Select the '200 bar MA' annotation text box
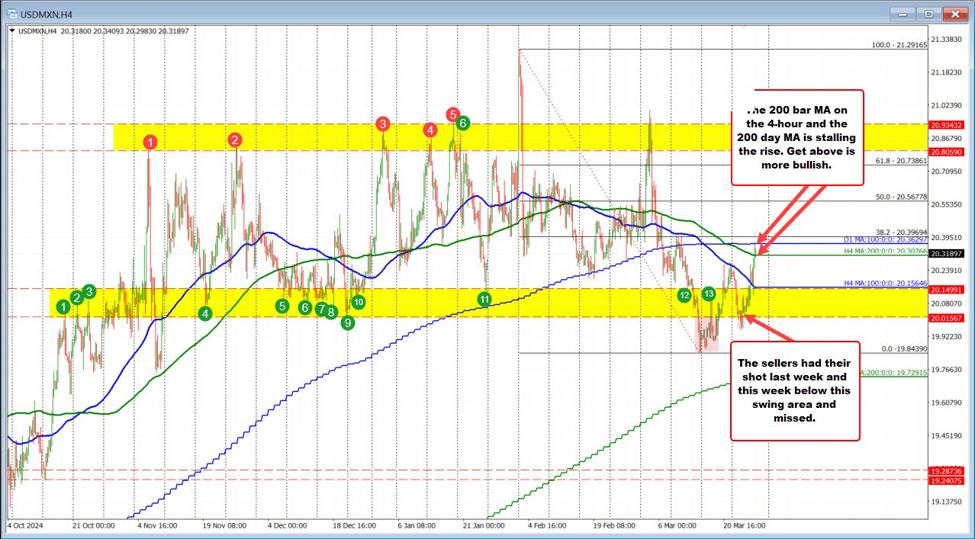This screenshot has height=539, width=975. pos(796,137)
